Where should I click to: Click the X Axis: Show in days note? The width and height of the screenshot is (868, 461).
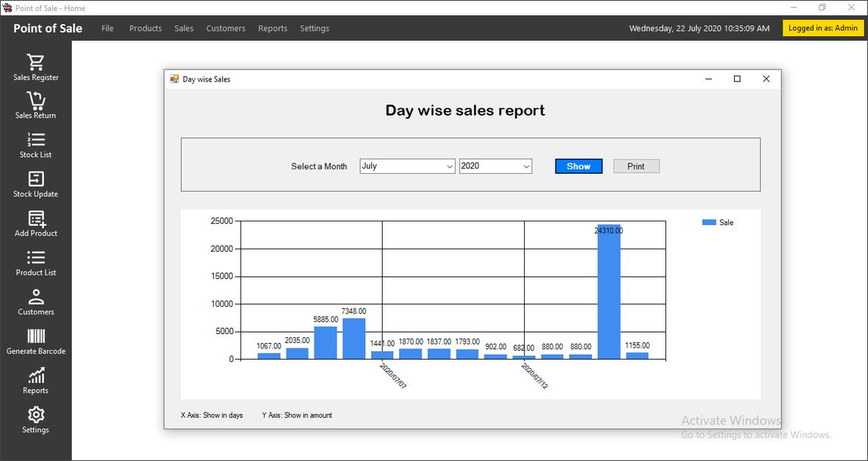click(212, 415)
